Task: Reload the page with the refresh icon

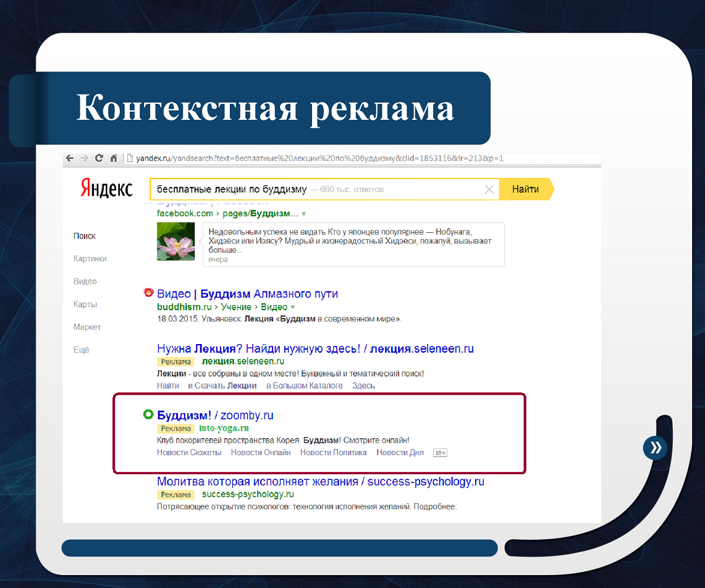Action: click(99, 158)
